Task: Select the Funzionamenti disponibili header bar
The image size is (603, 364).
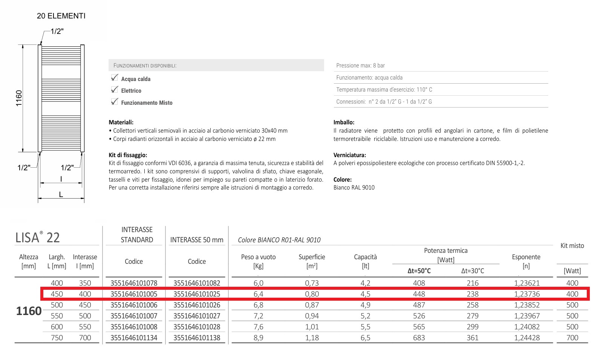Action: pos(216,65)
